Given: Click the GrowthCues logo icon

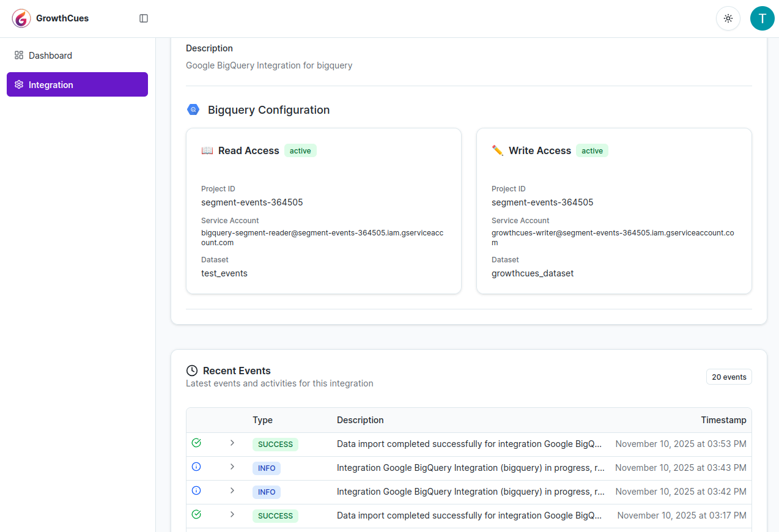Looking at the screenshot, I should click(21, 18).
